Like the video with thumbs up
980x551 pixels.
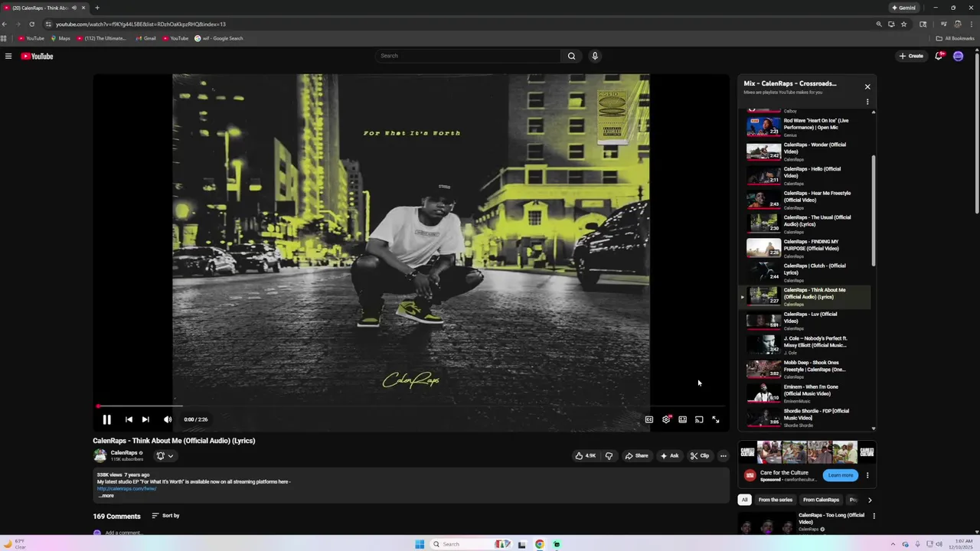(586, 455)
